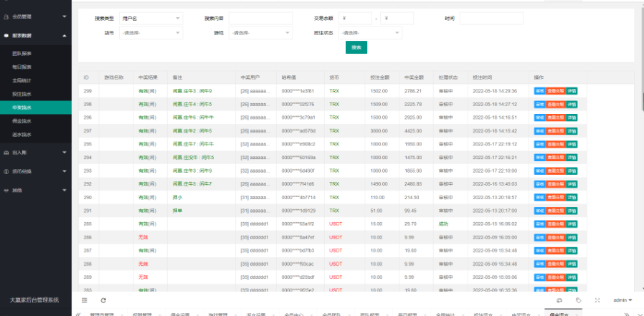Click the 出入账 icon in sidebar
Image resolution: width=644 pixels, height=316 pixels.
tap(6, 153)
